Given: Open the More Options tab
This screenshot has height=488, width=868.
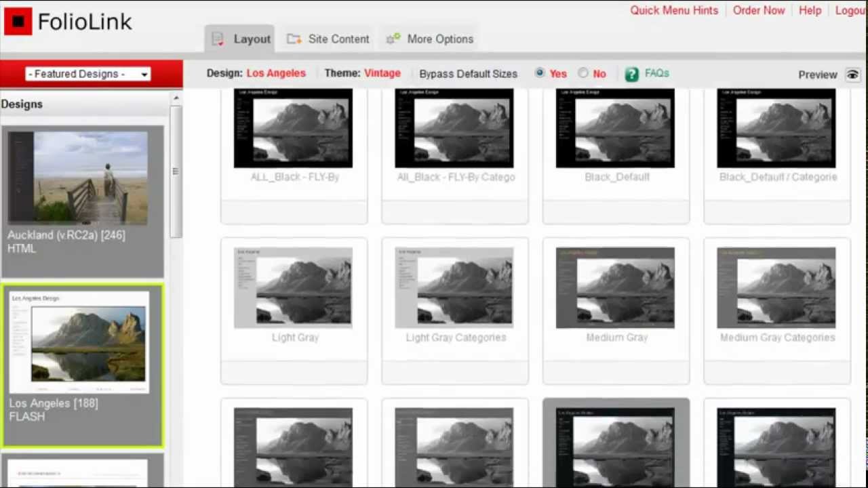Looking at the screenshot, I should pyautogui.click(x=429, y=39).
